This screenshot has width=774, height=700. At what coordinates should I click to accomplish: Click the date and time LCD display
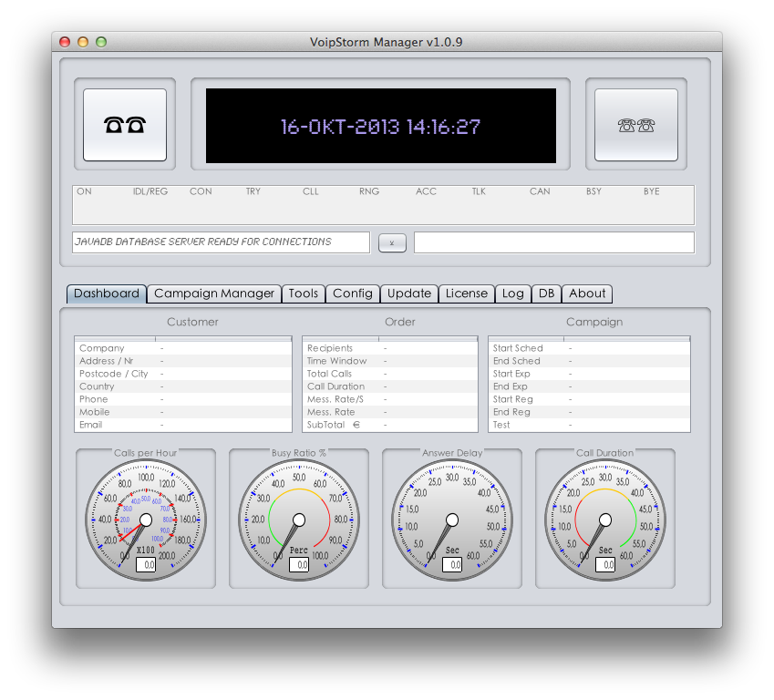tap(380, 126)
